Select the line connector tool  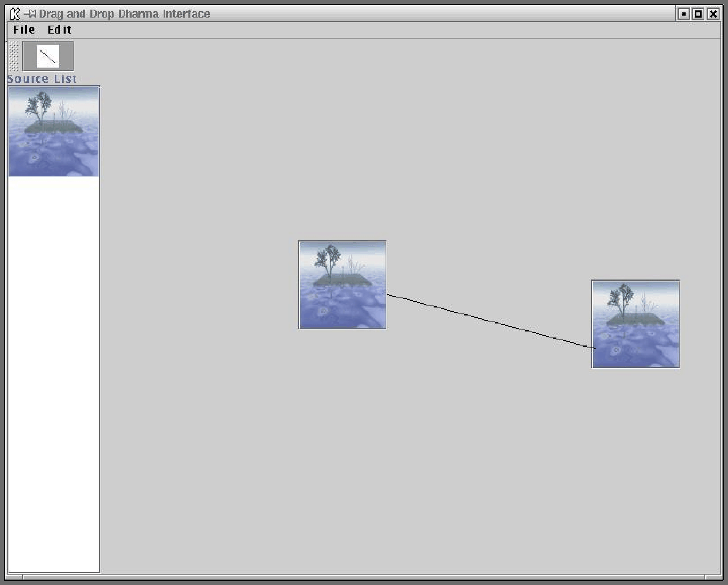click(48, 56)
